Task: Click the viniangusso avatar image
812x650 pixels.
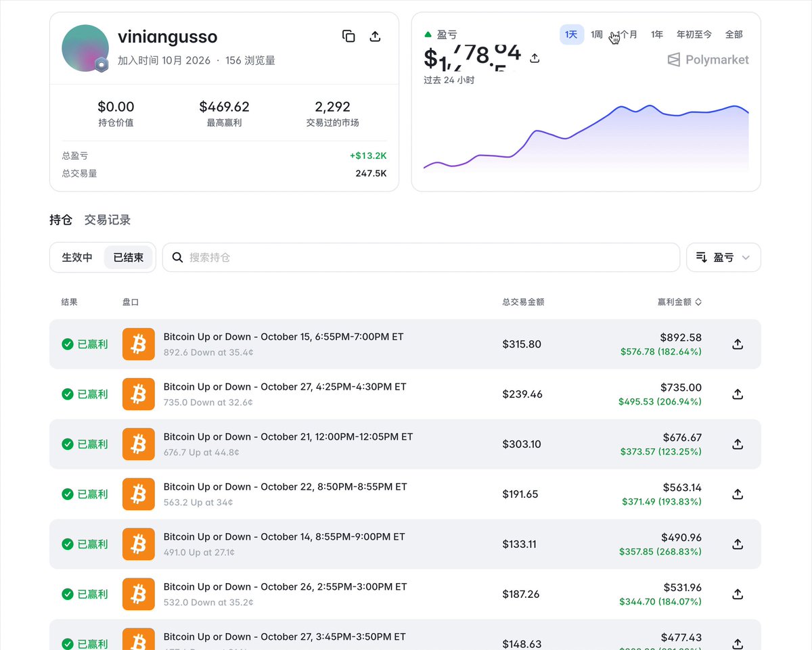Action: 85,48
